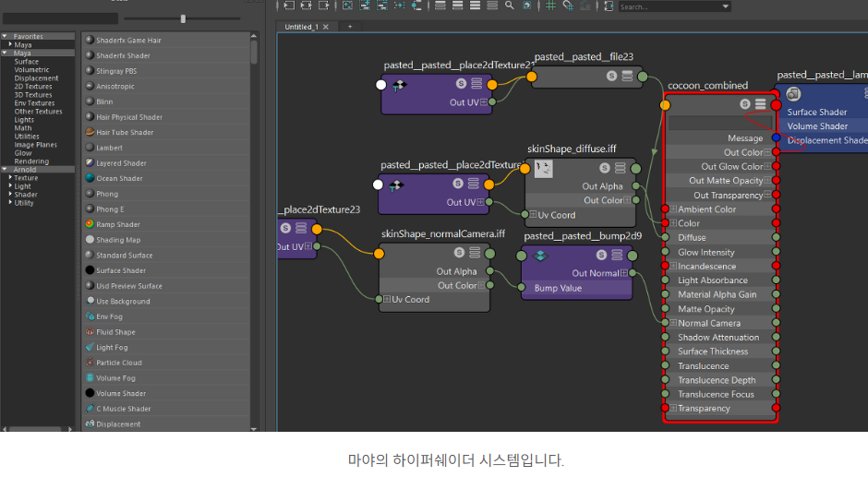Click node list vertical scrollbar thumb

point(254,52)
